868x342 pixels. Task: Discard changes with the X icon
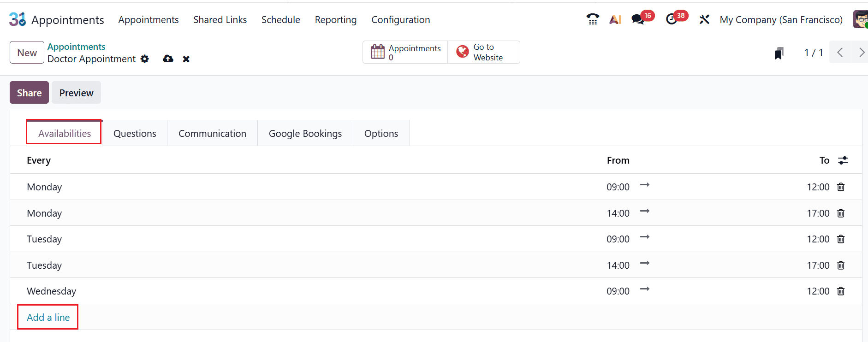[x=186, y=59]
